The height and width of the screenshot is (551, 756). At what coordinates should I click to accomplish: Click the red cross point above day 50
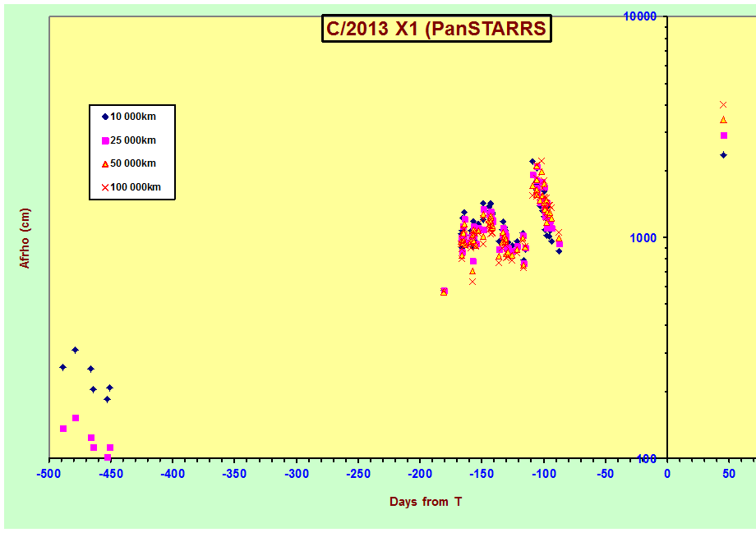point(723,104)
